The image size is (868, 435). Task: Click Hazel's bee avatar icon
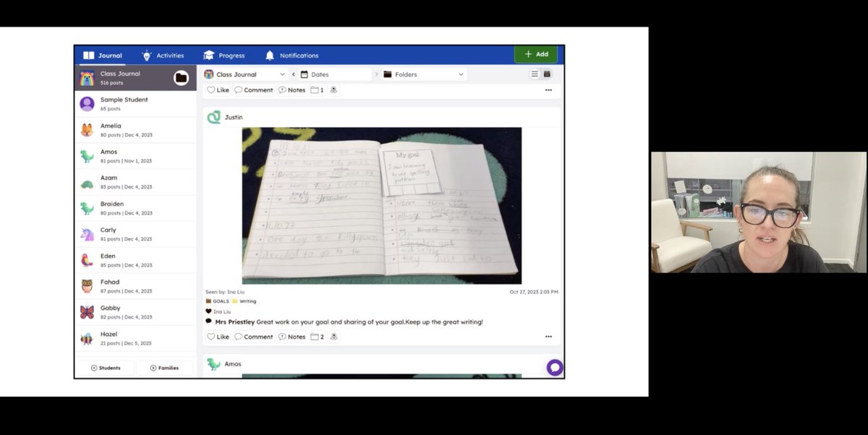tap(87, 338)
